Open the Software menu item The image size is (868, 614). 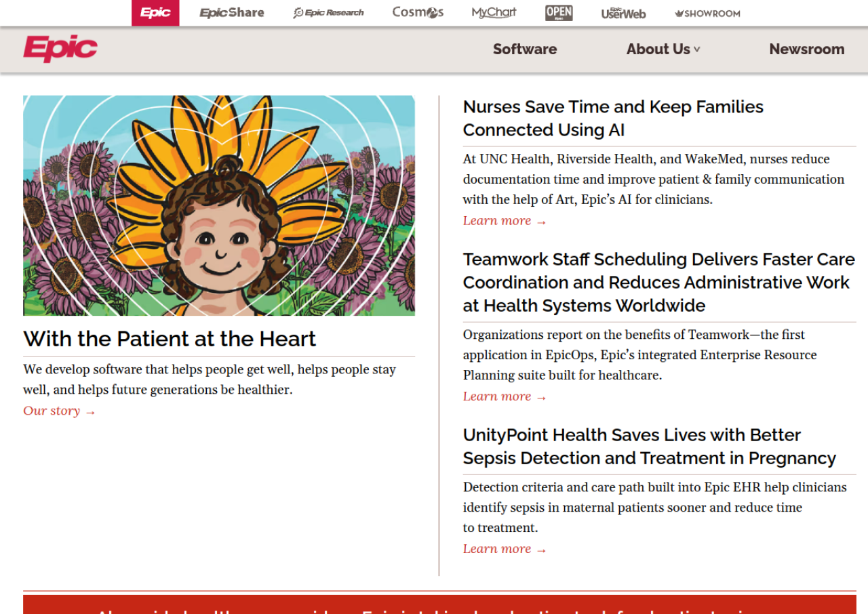525,49
